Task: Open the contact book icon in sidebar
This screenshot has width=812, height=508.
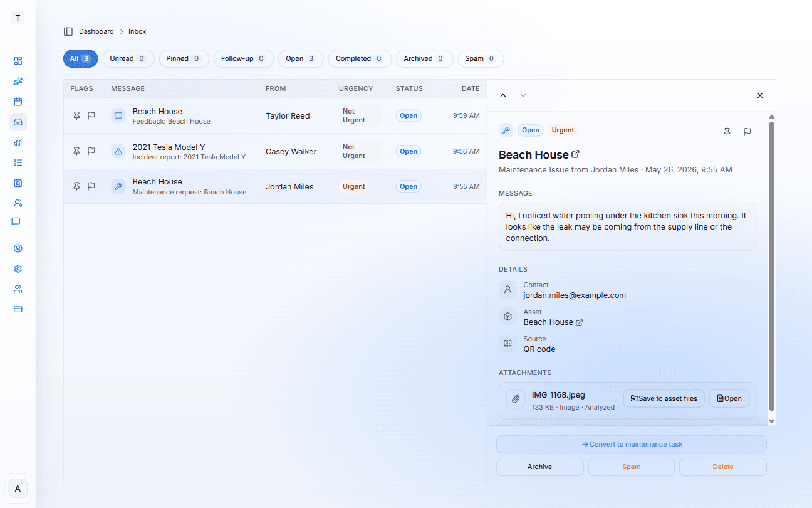Action: pyautogui.click(x=18, y=183)
